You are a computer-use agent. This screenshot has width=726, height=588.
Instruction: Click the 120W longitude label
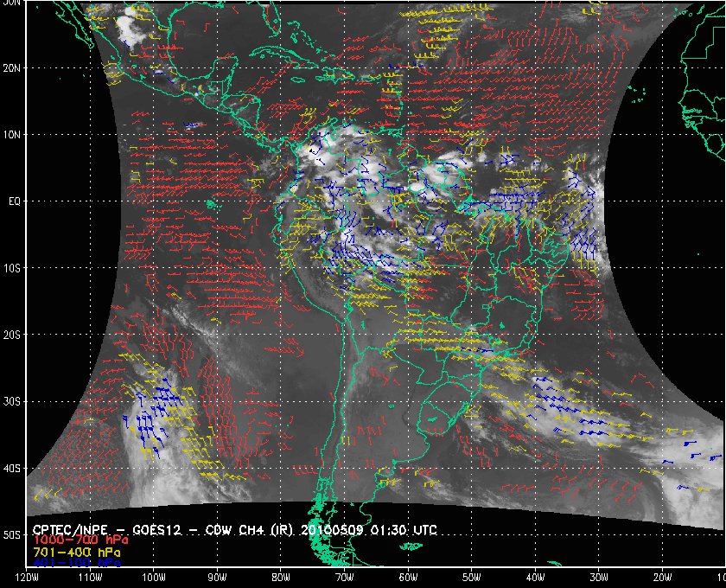tap(27, 578)
